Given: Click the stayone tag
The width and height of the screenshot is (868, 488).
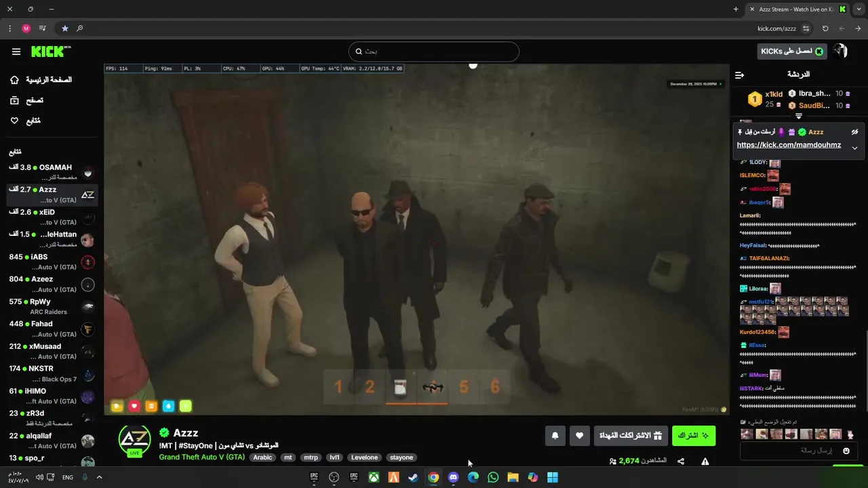Looking at the screenshot, I should pos(401,457).
